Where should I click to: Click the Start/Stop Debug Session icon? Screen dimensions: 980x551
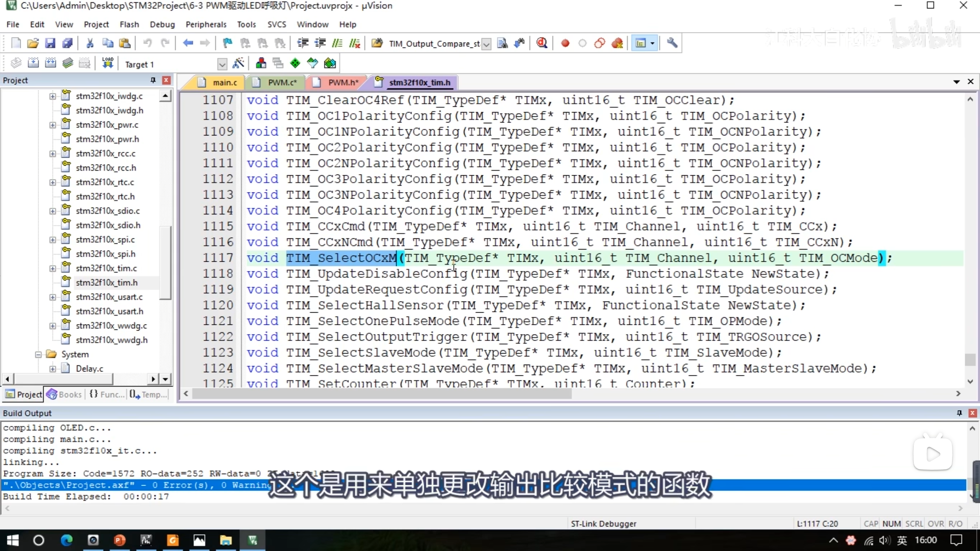tap(541, 43)
